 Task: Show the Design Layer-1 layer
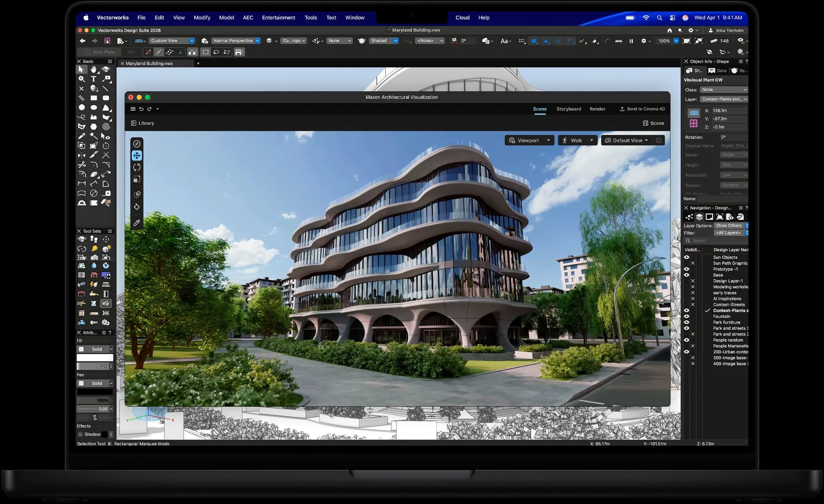click(693, 281)
